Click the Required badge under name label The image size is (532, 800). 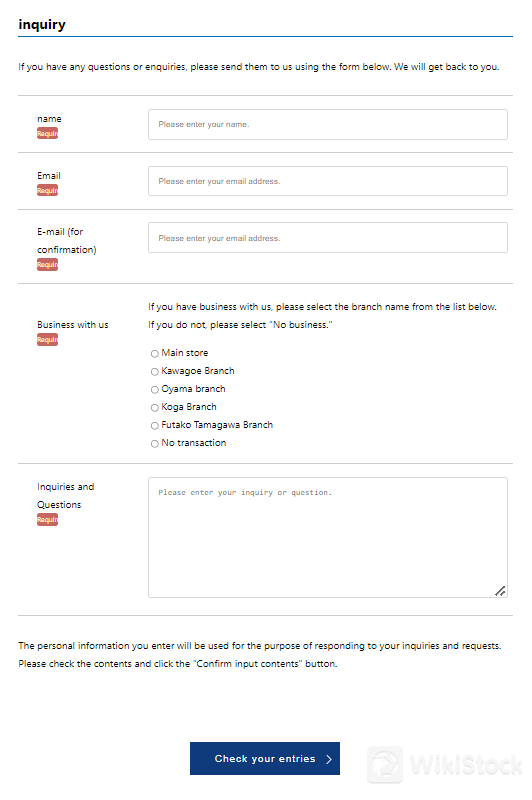click(47, 134)
